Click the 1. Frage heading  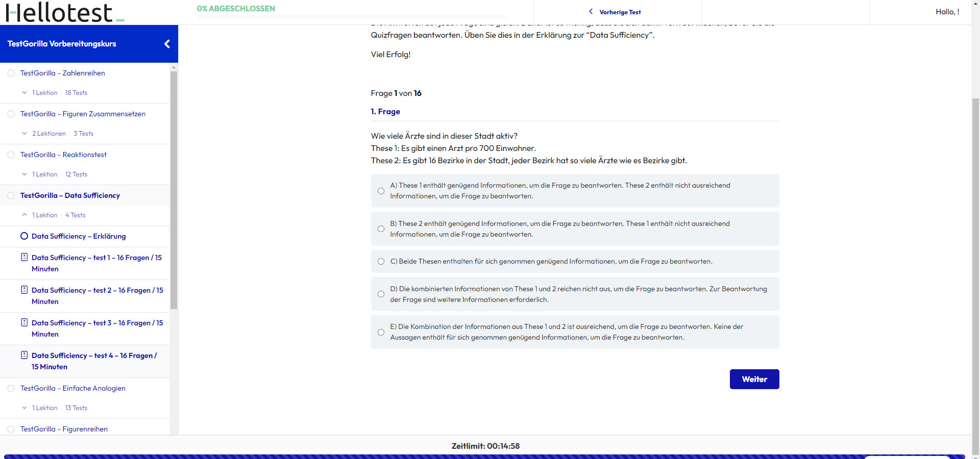coord(385,112)
